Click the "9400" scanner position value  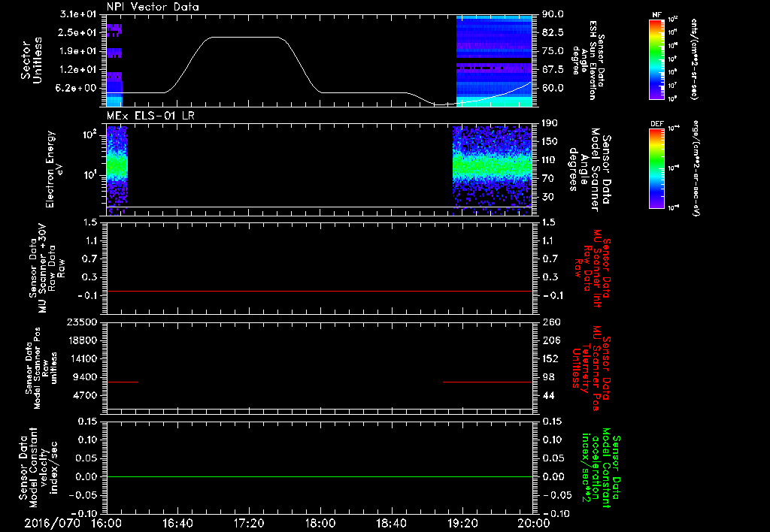(86, 377)
